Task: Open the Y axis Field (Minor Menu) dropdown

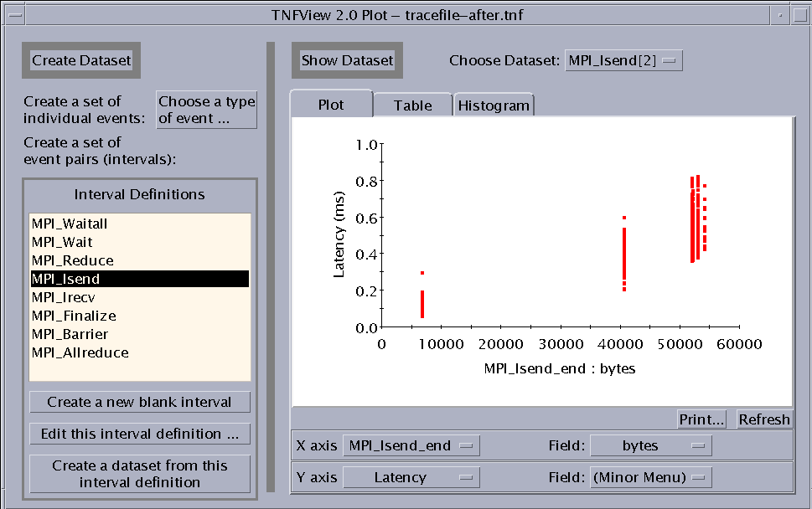Action: (651, 477)
